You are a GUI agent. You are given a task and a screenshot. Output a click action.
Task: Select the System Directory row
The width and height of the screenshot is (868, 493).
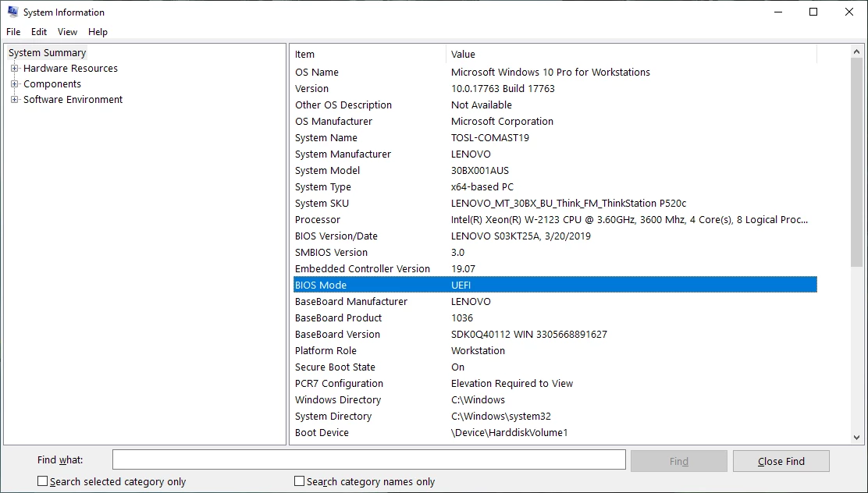coord(553,416)
